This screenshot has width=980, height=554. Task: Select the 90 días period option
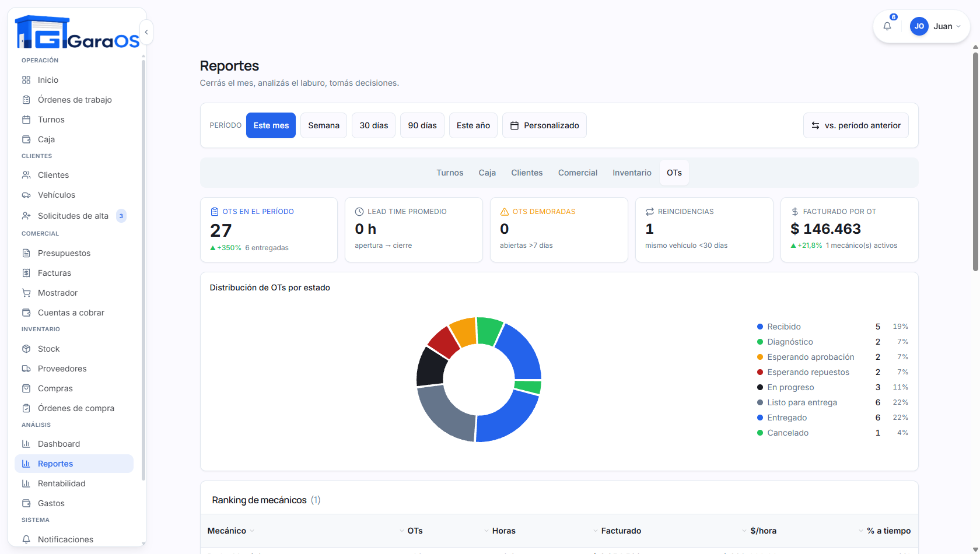(422, 125)
